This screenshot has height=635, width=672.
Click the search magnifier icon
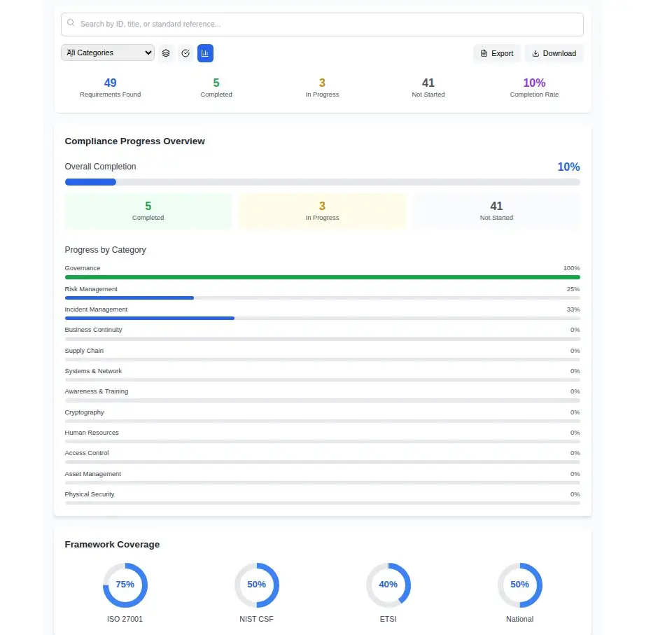[71, 23]
